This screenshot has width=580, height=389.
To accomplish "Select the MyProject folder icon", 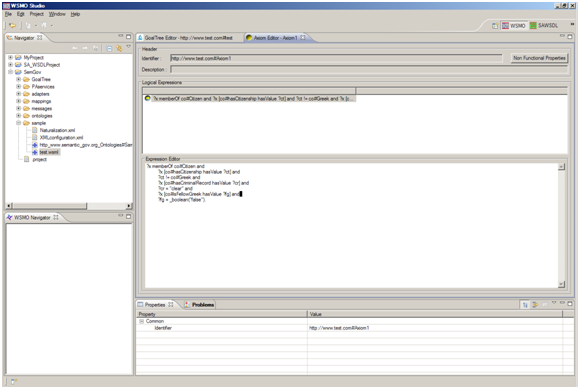I will click(18, 58).
